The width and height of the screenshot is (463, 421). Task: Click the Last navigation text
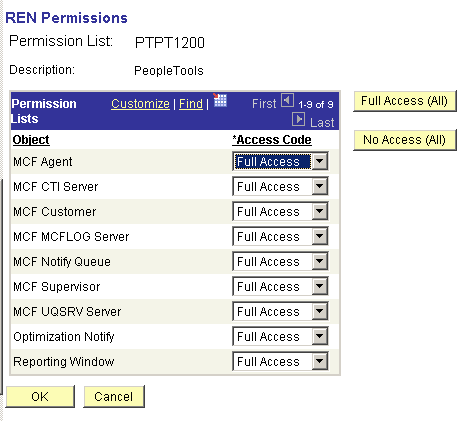point(322,123)
